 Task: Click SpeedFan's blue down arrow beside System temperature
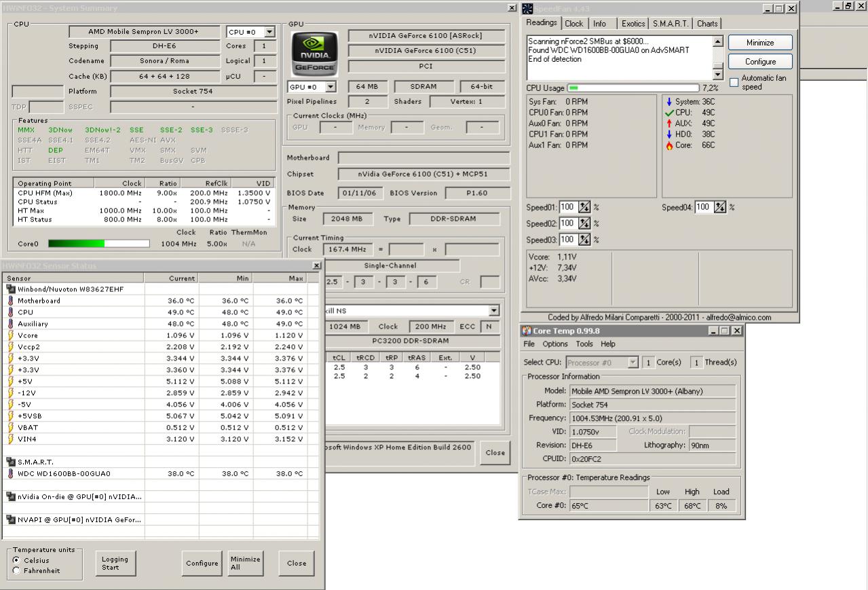669,102
